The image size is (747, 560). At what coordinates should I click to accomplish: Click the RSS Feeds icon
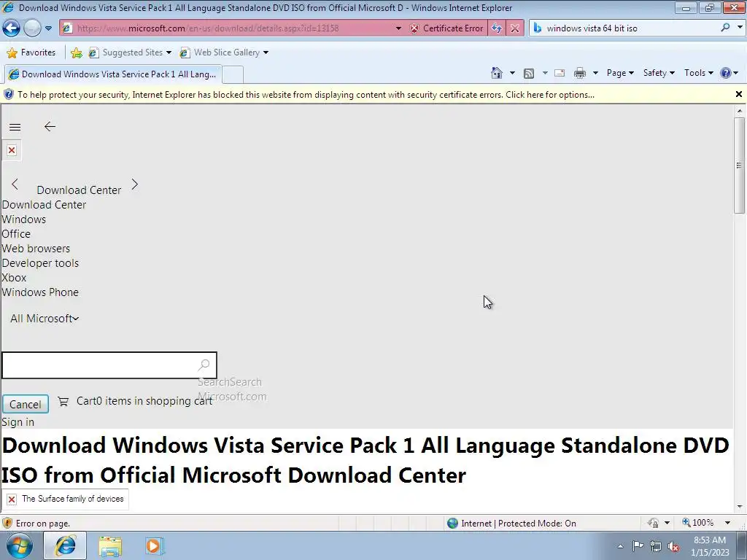point(529,73)
